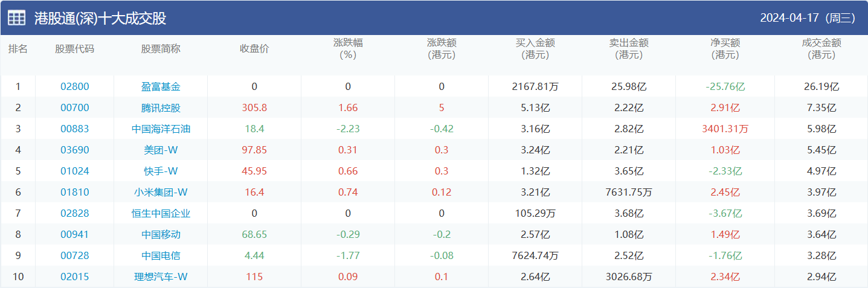
Task: Open stock code 02800 link
Action: [75, 87]
